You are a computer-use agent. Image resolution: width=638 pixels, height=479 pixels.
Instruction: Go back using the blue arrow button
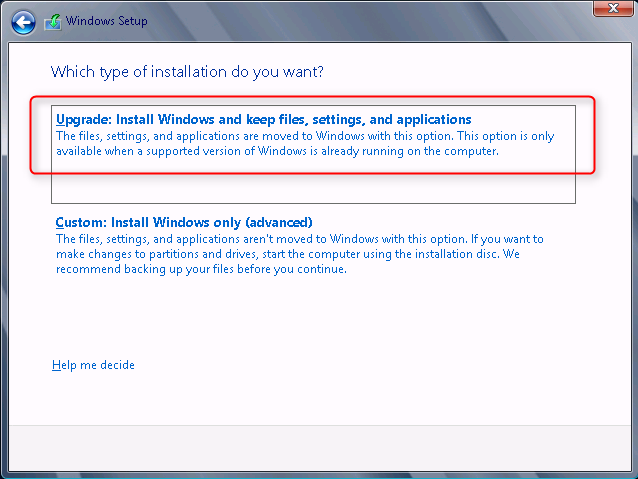pos(23,22)
